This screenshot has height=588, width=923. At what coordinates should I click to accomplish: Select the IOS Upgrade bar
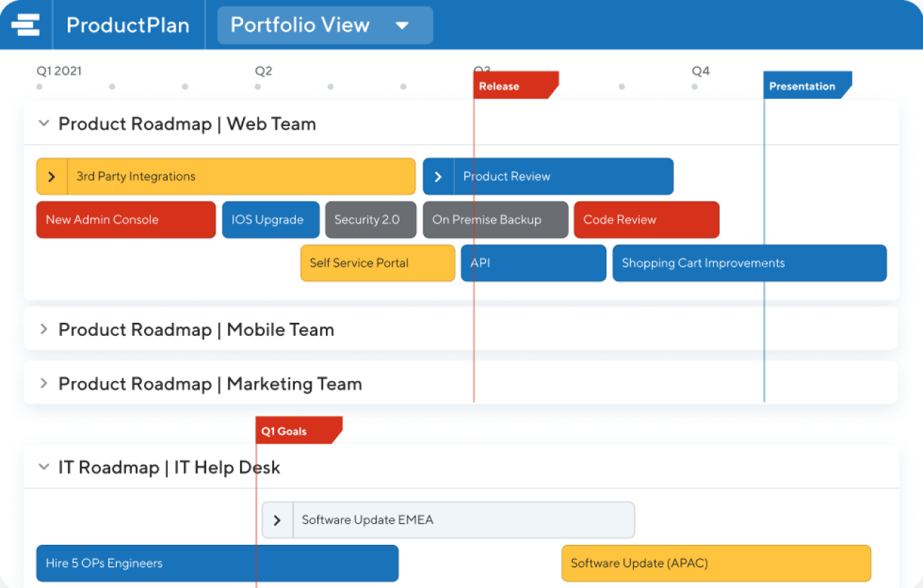[270, 220]
